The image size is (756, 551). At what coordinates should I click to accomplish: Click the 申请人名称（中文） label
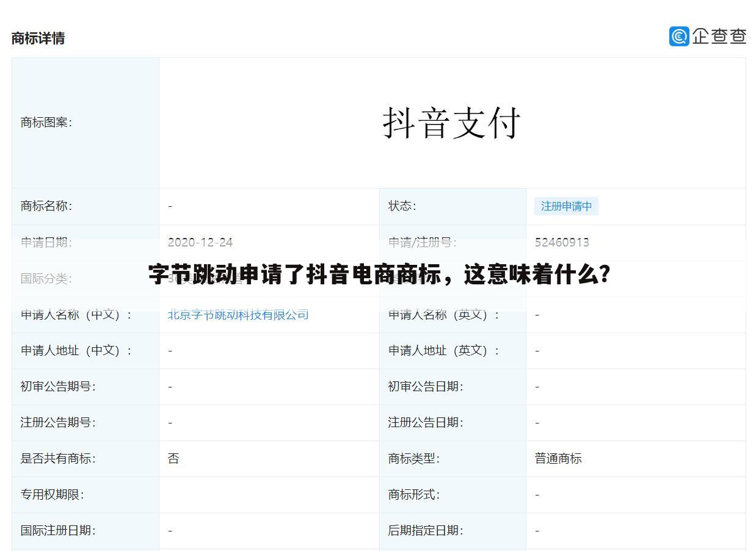point(76,315)
